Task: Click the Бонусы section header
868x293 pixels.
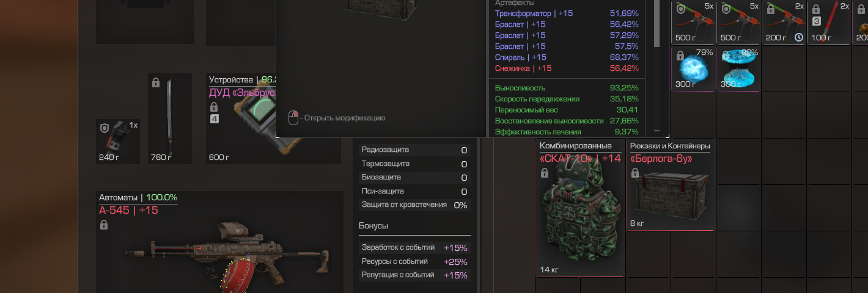Action: (373, 226)
